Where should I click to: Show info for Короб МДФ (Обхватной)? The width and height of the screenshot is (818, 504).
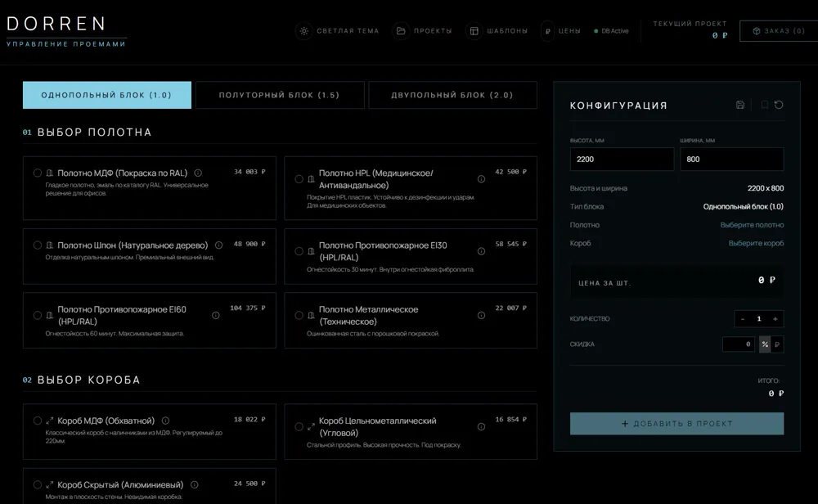(165, 421)
